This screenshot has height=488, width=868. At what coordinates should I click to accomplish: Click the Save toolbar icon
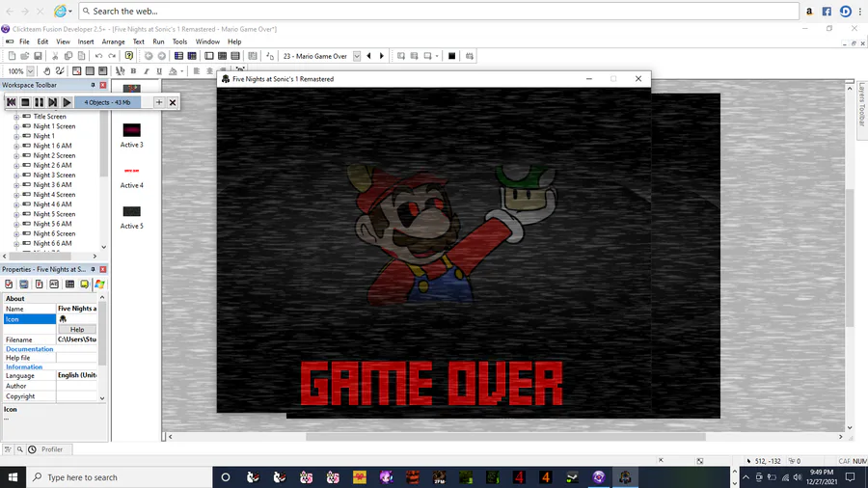39,56
